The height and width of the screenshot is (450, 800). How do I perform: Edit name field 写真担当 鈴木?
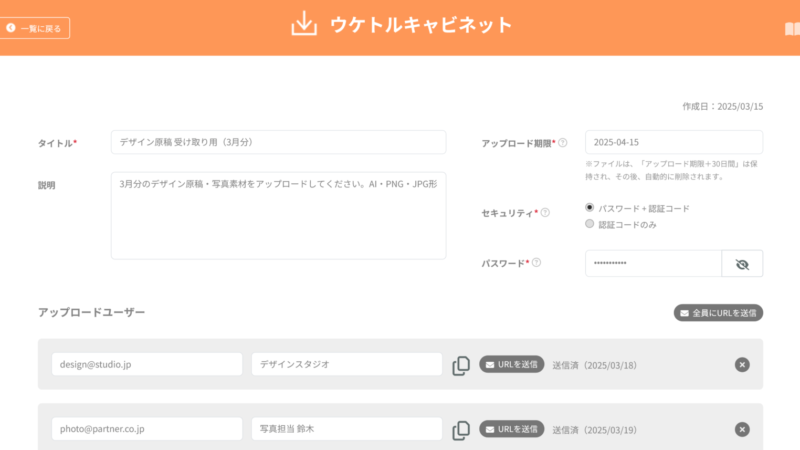click(347, 429)
